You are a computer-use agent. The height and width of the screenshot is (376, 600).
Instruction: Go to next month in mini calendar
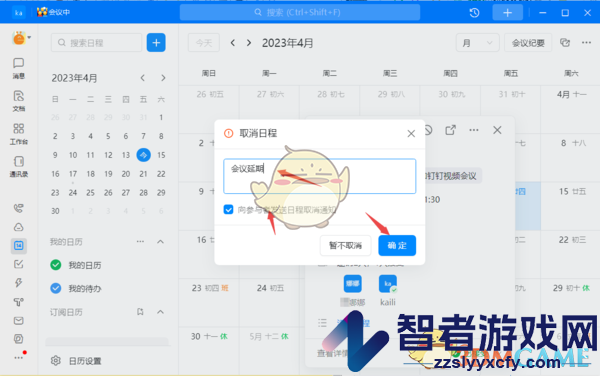(x=163, y=78)
